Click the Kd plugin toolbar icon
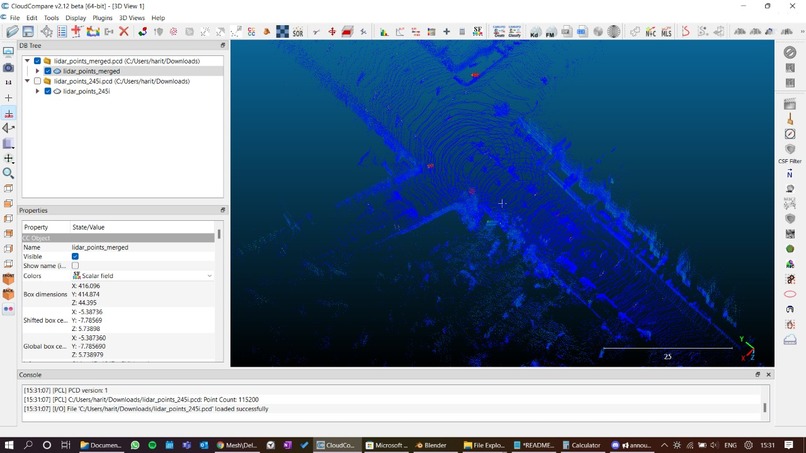The height and width of the screenshot is (453, 806). coord(535,32)
